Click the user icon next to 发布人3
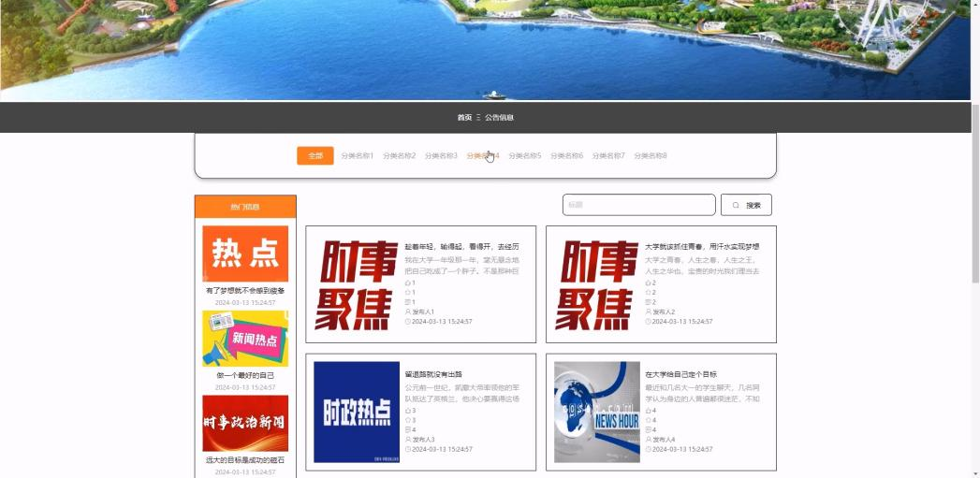This screenshot has height=478, width=980. pyautogui.click(x=408, y=440)
